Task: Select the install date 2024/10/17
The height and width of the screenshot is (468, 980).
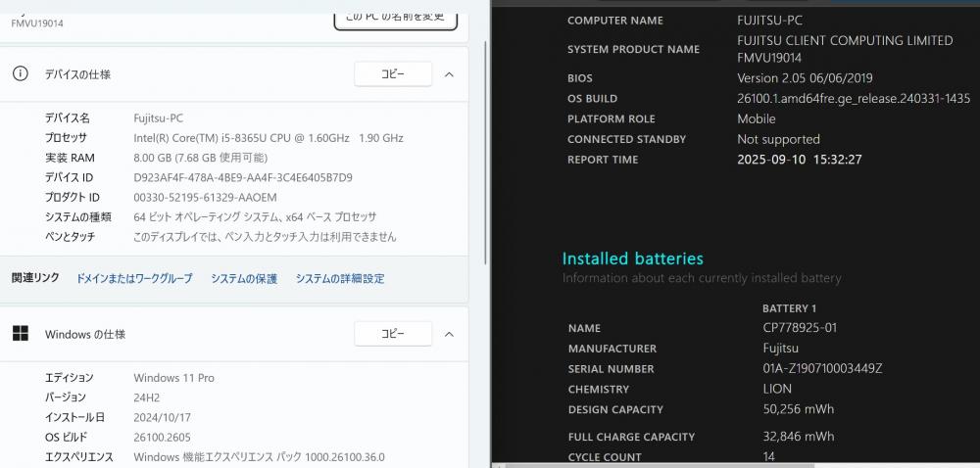Action: (163, 417)
